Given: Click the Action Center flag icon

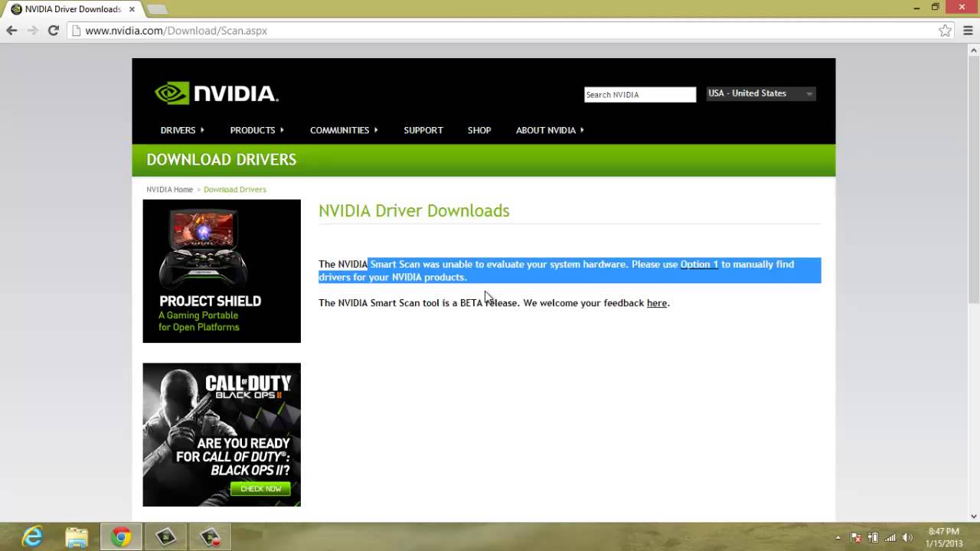Looking at the screenshot, I should coord(856,537).
